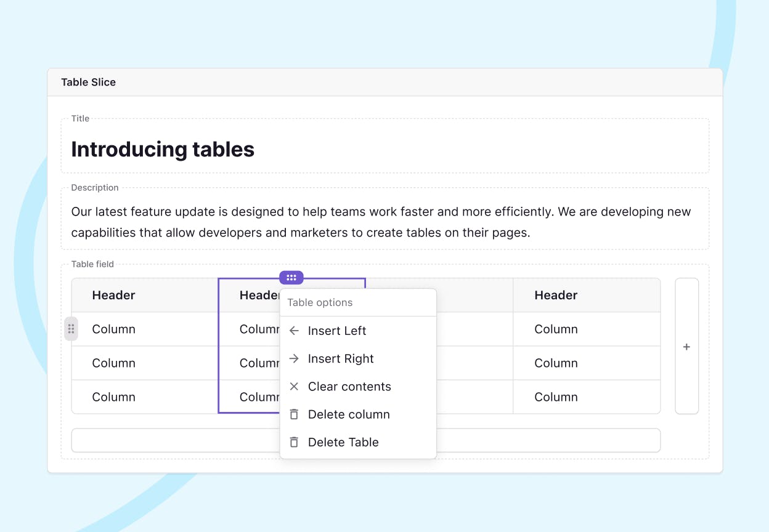
Task: Click the row drag handle icon
Action: (71, 329)
